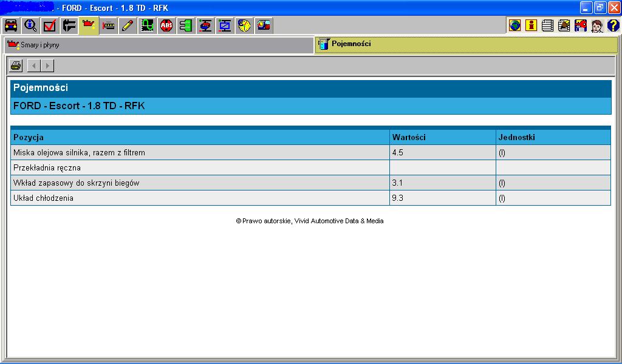
Task: Open vehicle selection via the car icon
Action: coord(11,25)
